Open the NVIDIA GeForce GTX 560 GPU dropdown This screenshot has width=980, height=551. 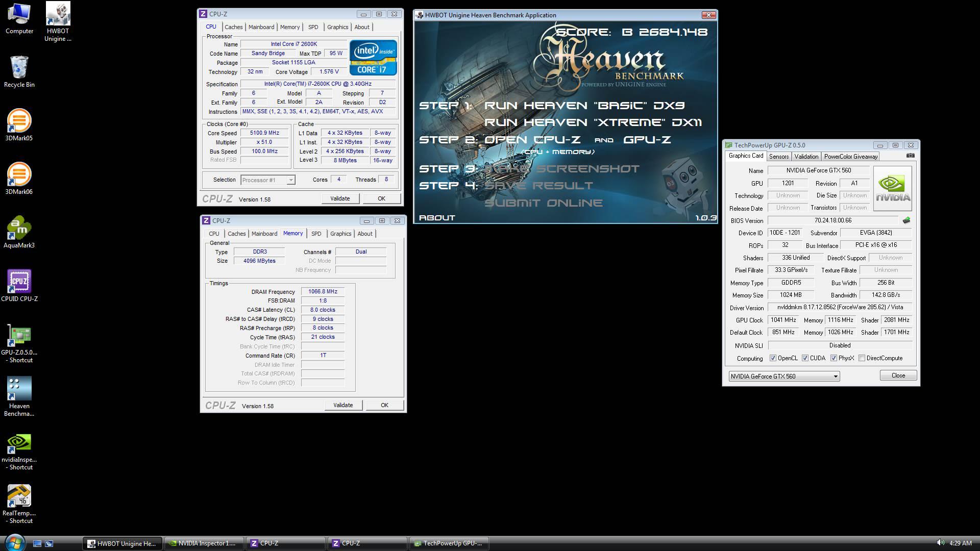coord(784,377)
